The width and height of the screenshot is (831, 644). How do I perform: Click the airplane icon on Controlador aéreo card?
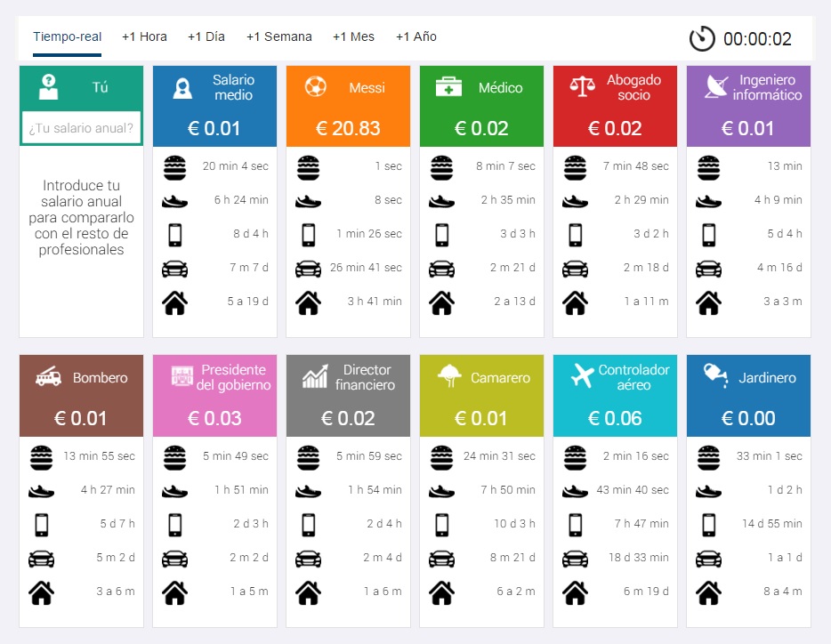[x=582, y=376]
